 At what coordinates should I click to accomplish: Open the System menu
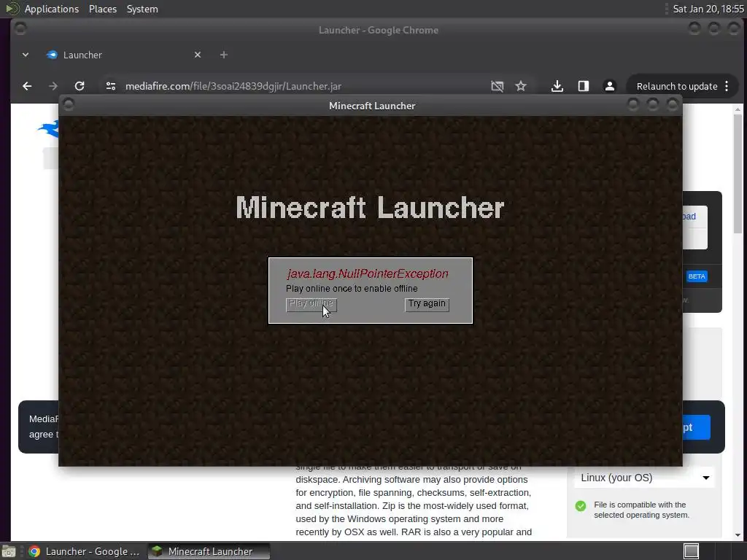coord(142,9)
